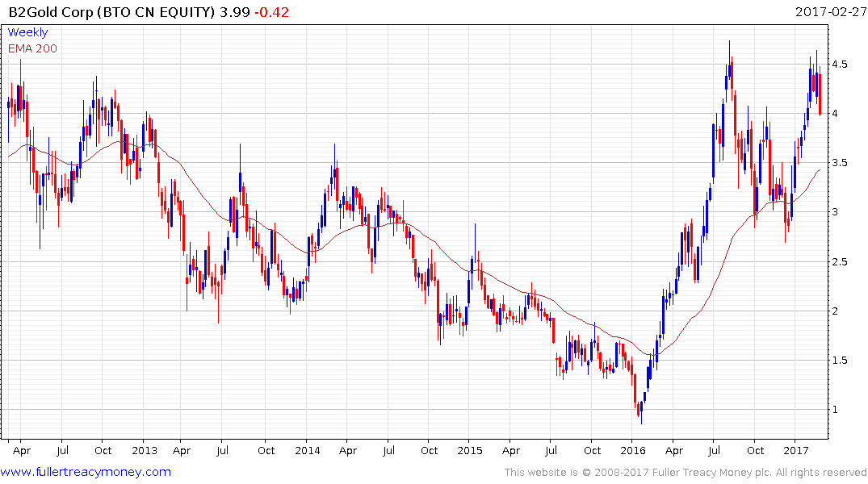Image resolution: width=868 pixels, height=484 pixels.
Task: Click the 2015 year axis label
Action: click(469, 450)
